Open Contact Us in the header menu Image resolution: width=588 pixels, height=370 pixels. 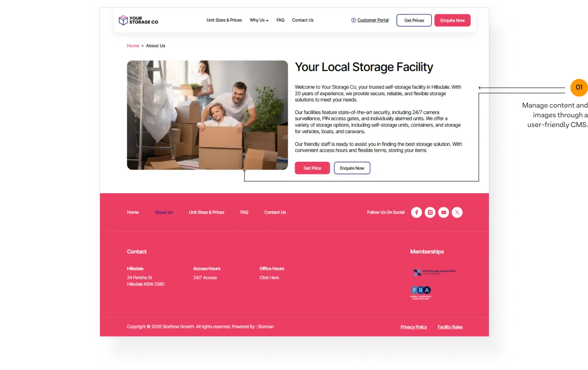[x=303, y=20]
